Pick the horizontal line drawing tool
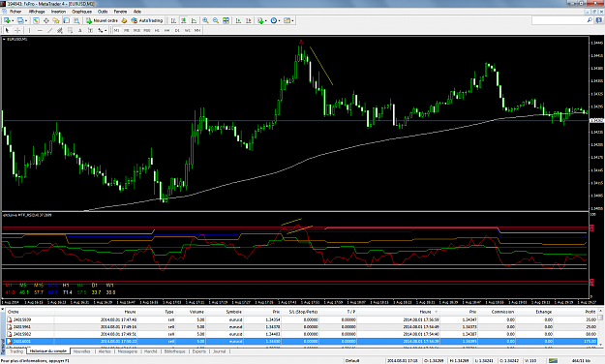 pos(40,30)
